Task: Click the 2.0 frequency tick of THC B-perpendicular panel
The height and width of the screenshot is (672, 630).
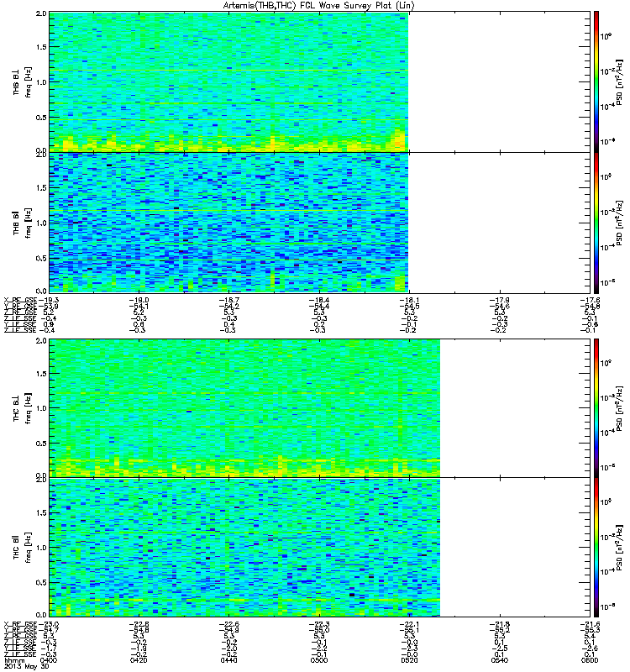Action: click(41, 341)
